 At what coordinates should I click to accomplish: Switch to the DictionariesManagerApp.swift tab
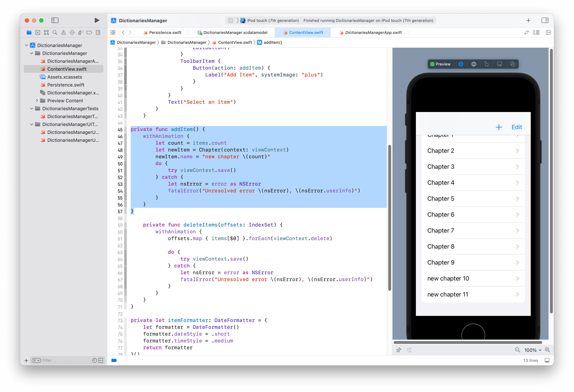tap(373, 32)
